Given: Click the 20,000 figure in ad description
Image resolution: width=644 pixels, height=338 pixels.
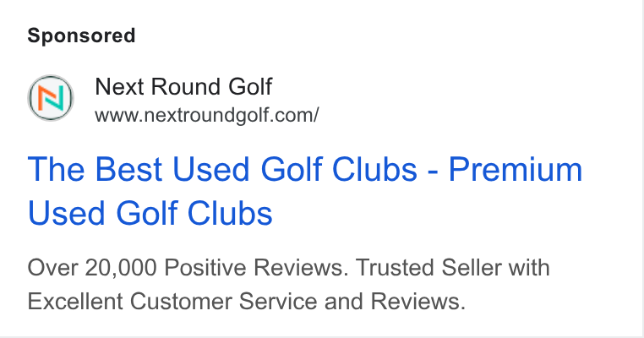Looking at the screenshot, I should [121, 268].
